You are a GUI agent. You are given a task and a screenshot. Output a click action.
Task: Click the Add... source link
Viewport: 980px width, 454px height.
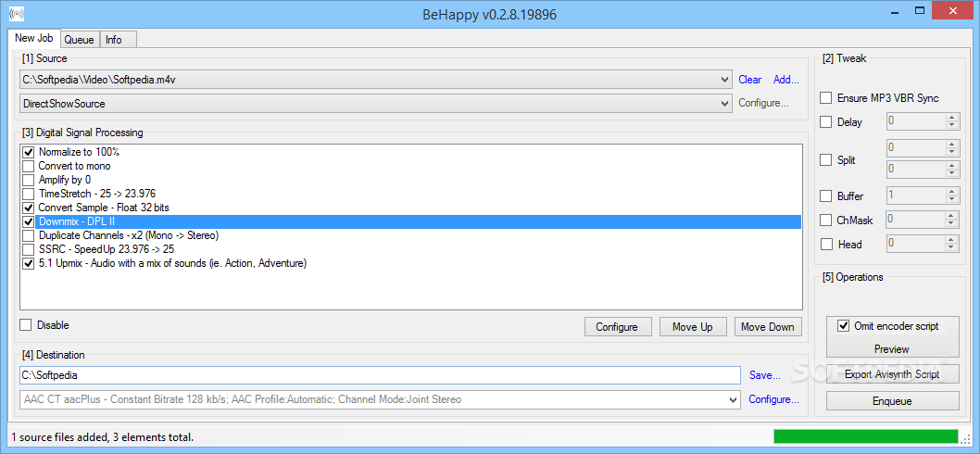(x=786, y=80)
